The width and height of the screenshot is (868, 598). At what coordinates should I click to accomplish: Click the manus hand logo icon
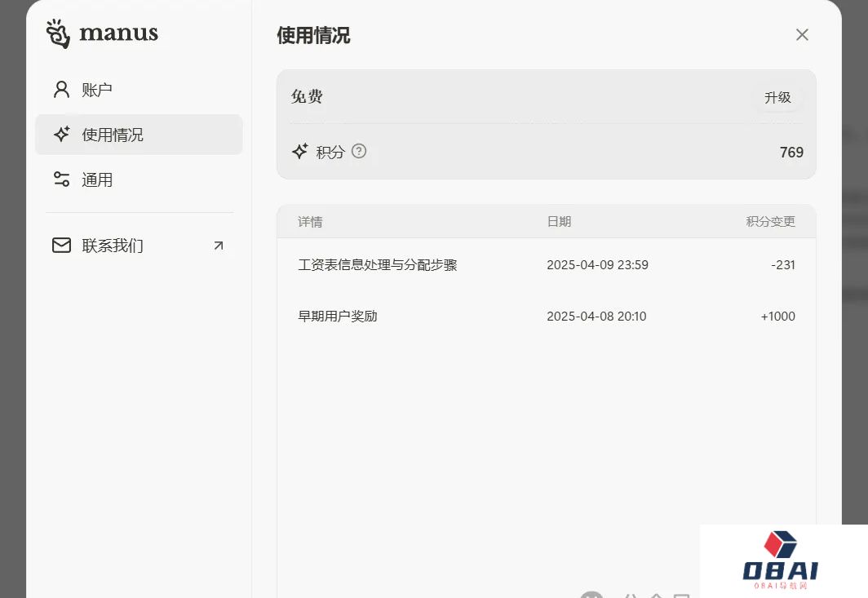click(58, 33)
